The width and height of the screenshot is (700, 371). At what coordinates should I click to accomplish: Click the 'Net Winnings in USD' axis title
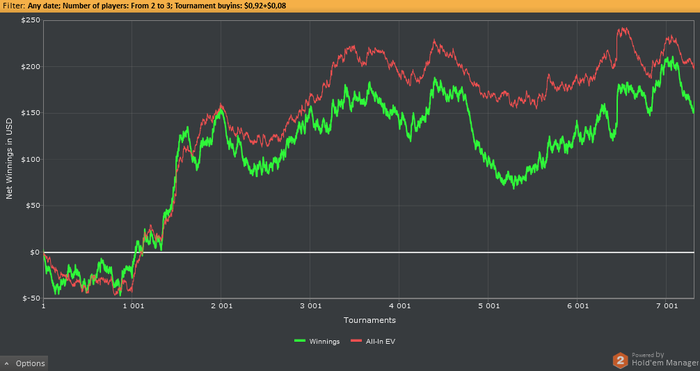point(8,159)
